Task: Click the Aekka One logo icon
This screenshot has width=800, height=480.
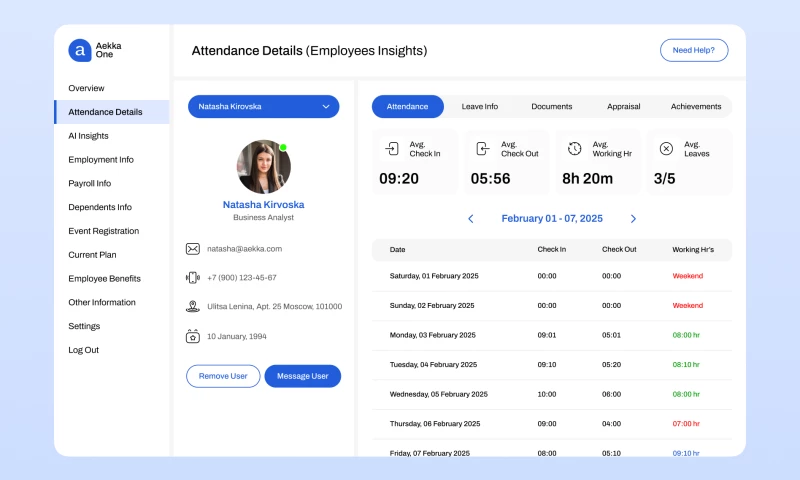Action: click(x=80, y=50)
